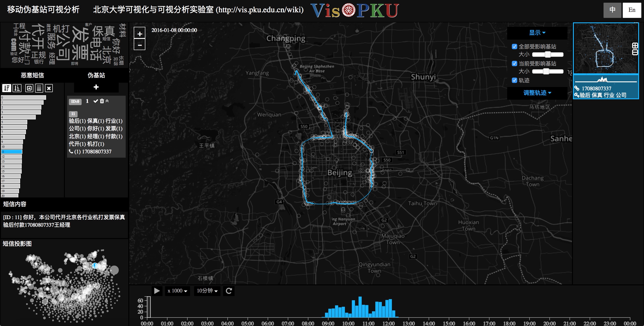Select message bar 4 in the list
Image resolution: width=644 pixels, height=326 pixels.
18,117
